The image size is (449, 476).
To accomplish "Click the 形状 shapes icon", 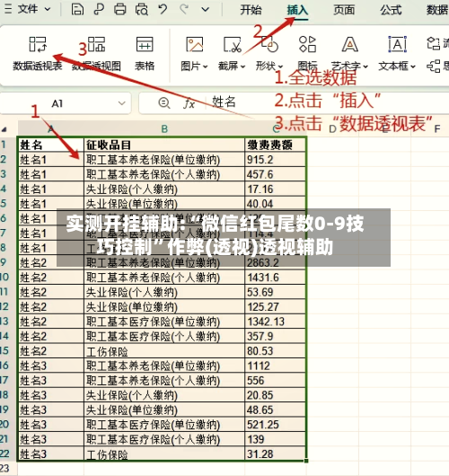I will pos(269,44).
